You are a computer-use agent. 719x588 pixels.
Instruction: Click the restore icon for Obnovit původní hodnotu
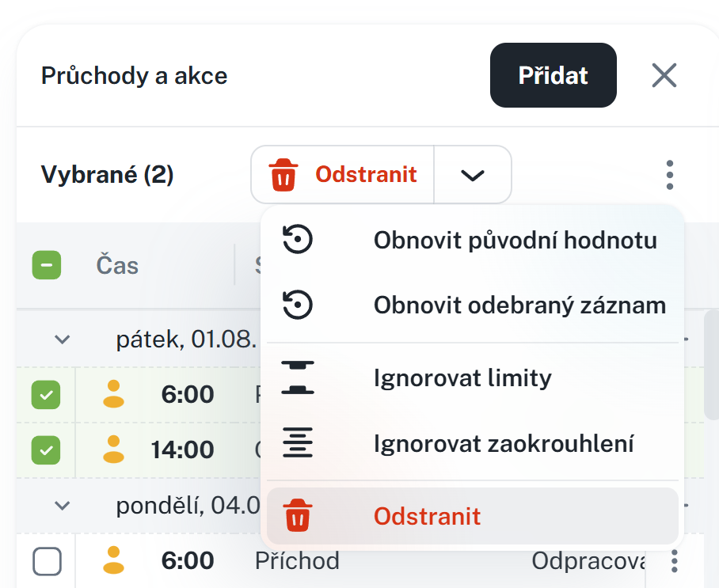coord(298,240)
